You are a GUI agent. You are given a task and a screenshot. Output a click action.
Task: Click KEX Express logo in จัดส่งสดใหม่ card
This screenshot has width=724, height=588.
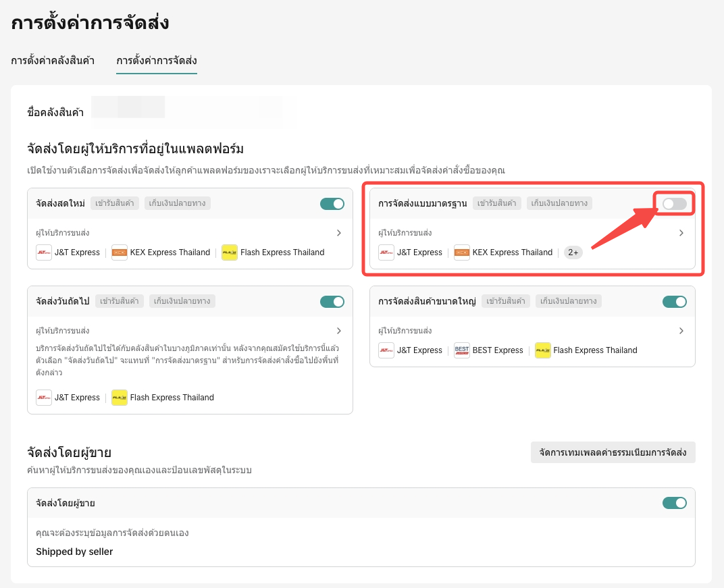point(120,252)
